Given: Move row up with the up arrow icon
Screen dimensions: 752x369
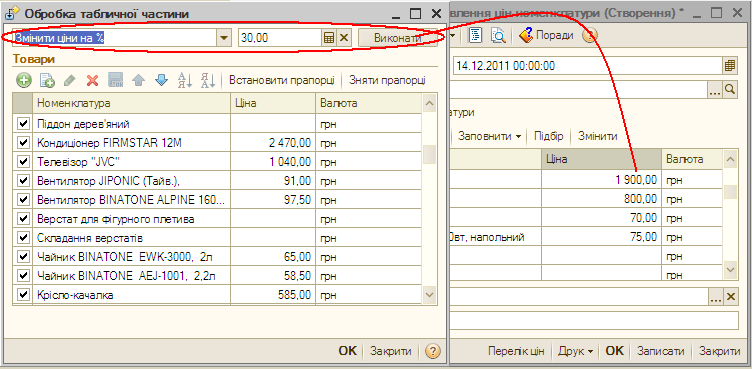Looking at the screenshot, I should [x=139, y=80].
